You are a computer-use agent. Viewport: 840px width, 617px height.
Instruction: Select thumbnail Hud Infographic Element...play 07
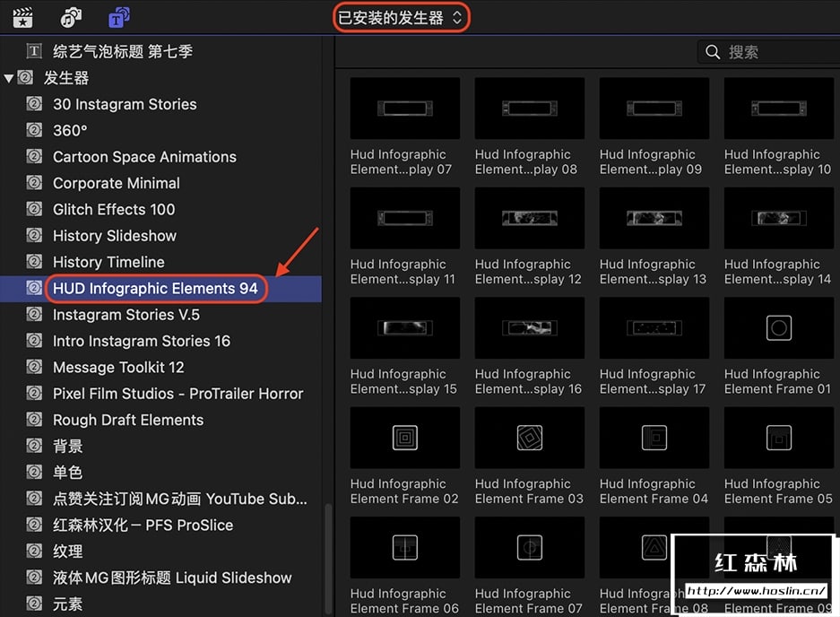pos(405,109)
